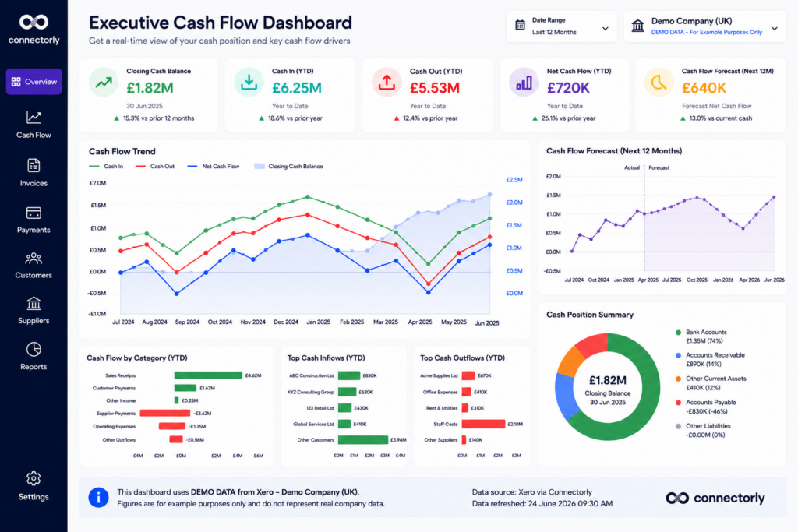Viewport: 798px width, 532px height.
Task: Click the Cash In download icon
Action: point(249,83)
